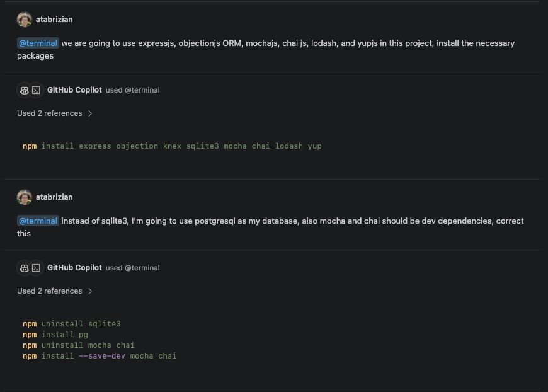548x392 pixels.
Task: Select the 'npm install express objection knex' command
Action: click(x=173, y=146)
